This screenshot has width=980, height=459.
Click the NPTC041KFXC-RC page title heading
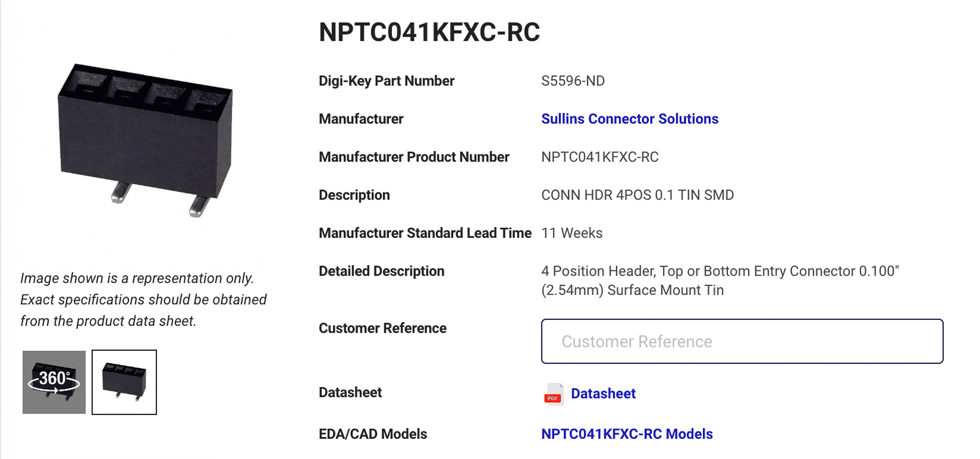click(429, 32)
